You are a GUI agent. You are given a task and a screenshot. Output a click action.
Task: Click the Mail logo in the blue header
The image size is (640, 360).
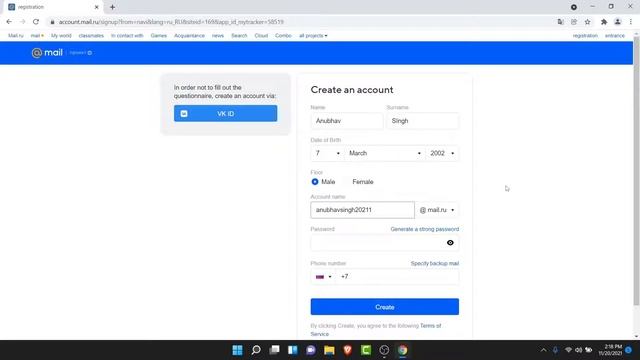(47, 53)
